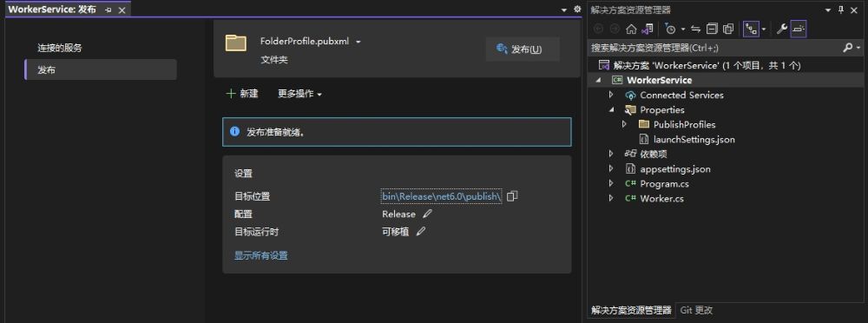Toggle Preview Selected Items button
This screenshot has width=868, height=323.
pyautogui.click(x=799, y=29)
